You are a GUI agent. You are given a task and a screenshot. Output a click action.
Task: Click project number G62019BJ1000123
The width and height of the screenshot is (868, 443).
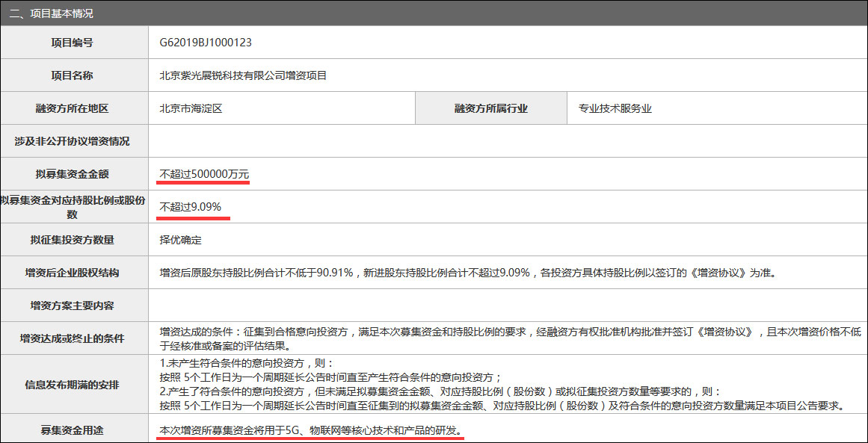click(206, 42)
